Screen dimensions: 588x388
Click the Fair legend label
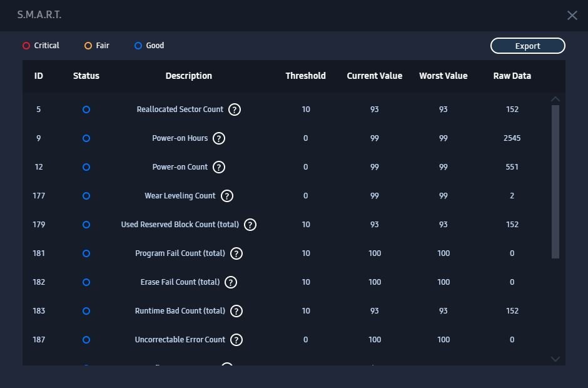(103, 46)
